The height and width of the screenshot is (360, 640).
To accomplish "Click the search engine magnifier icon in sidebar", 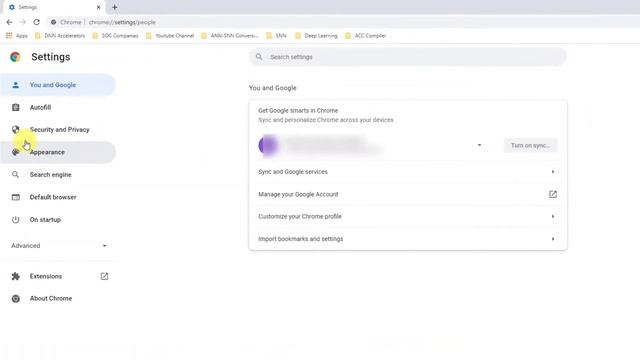I will click(16, 175).
